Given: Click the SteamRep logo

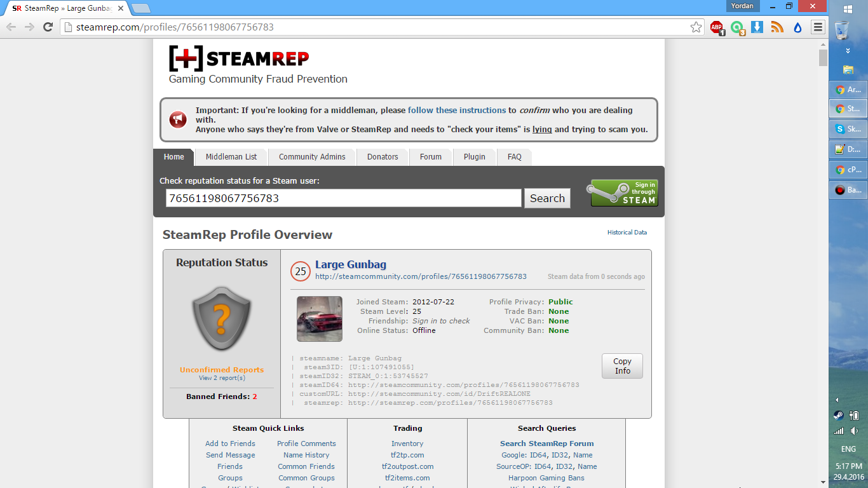Looking at the screenshot, I should [x=239, y=58].
